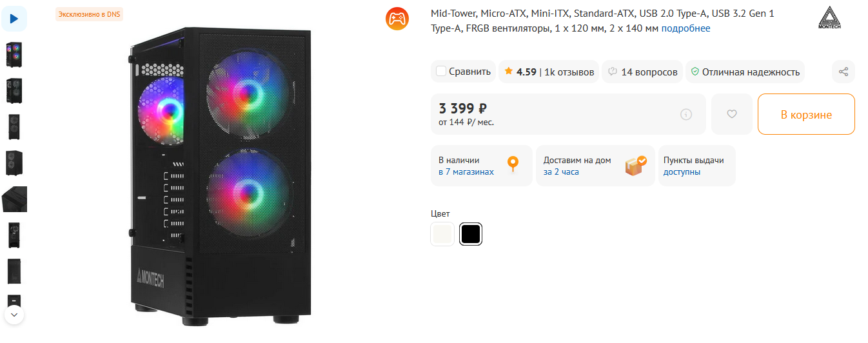Click the home delivery box icon
Screen dimensions: 868x343
(x=635, y=166)
